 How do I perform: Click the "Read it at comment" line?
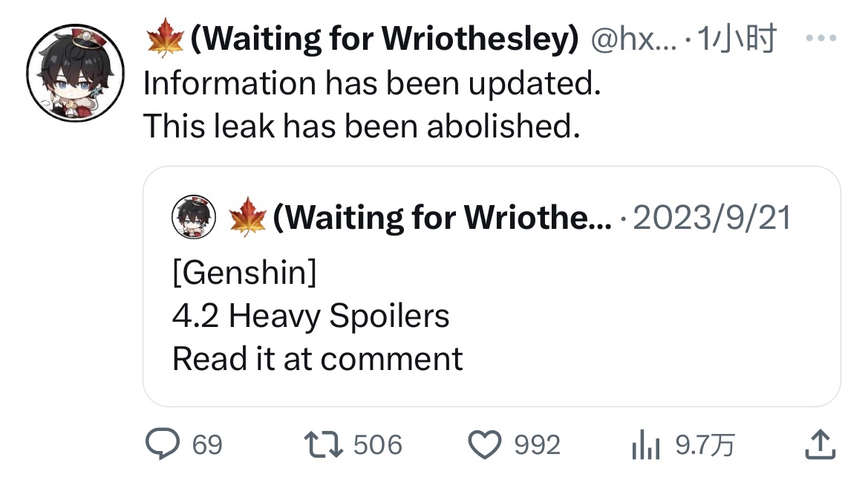[317, 359]
